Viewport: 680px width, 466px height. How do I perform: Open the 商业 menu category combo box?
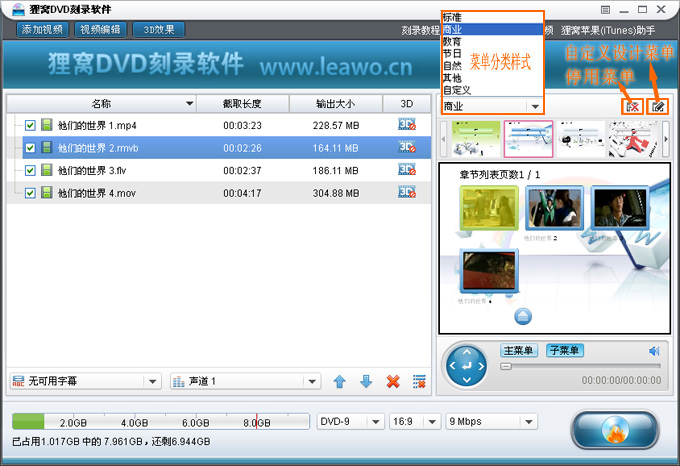click(x=492, y=106)
